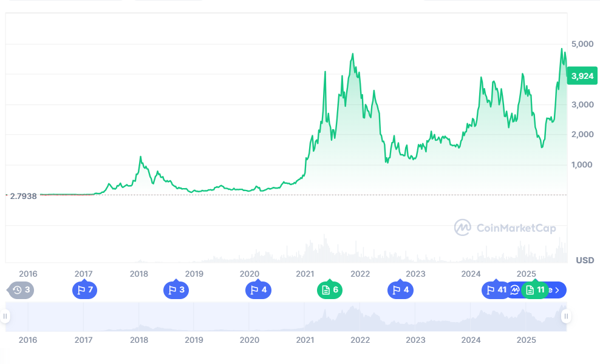Open the 2022 flag marker with 4 events
The width and height of the screenshot is (600, 364).
click(x=400, y=290)
